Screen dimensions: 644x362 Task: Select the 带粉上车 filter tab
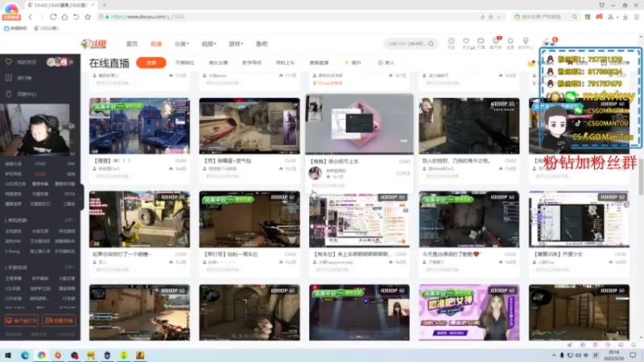(x=285, y=63)
